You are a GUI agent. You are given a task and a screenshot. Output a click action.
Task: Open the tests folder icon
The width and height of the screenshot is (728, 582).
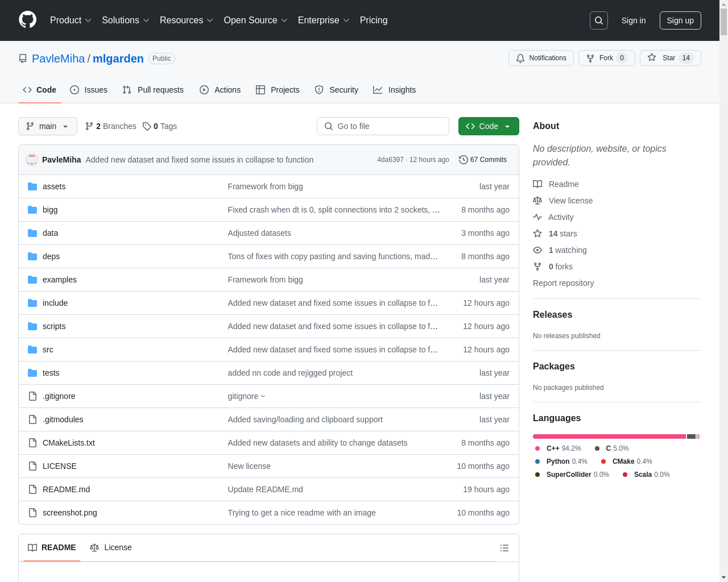click(x=32, y=373)
